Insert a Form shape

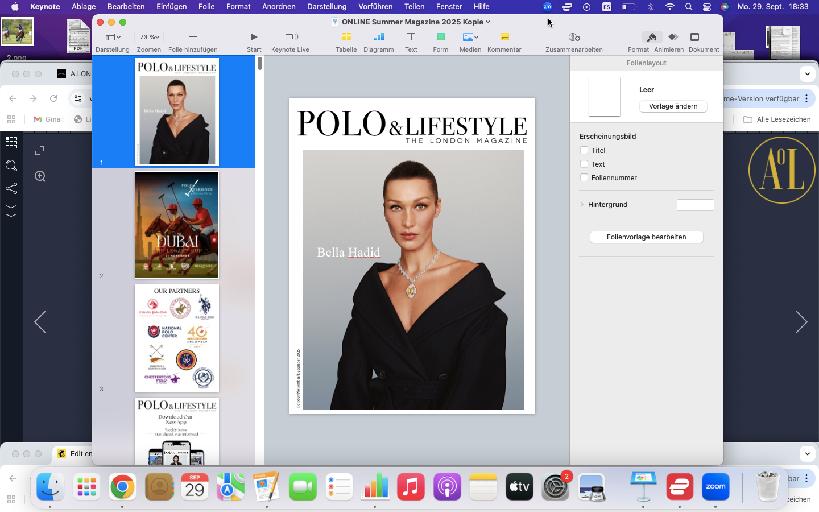440,37
